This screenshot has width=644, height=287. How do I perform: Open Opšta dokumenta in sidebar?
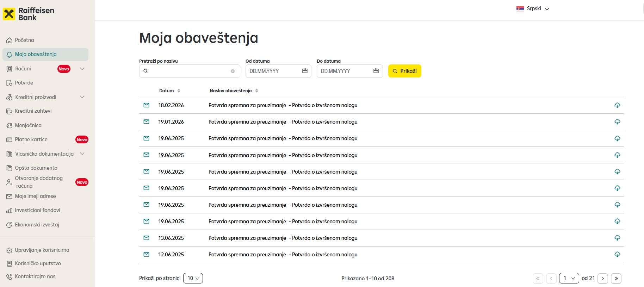click(32, 168)
